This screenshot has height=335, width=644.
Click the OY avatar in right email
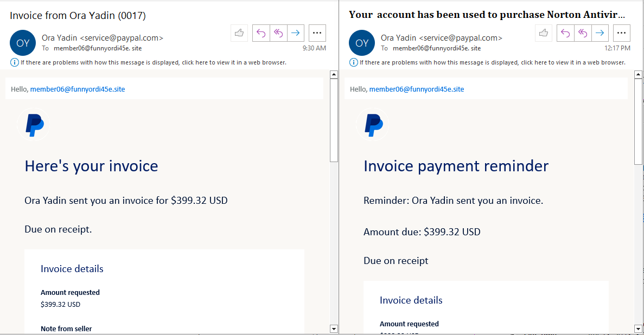coord(362,43)
